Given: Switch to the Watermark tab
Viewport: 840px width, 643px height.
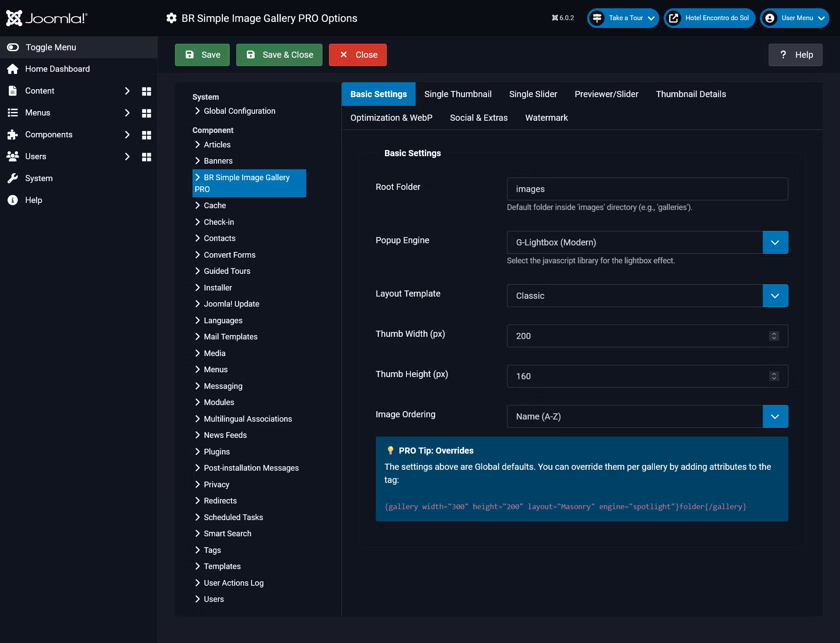Looking at the screenshot, I should tap(546, 118).
